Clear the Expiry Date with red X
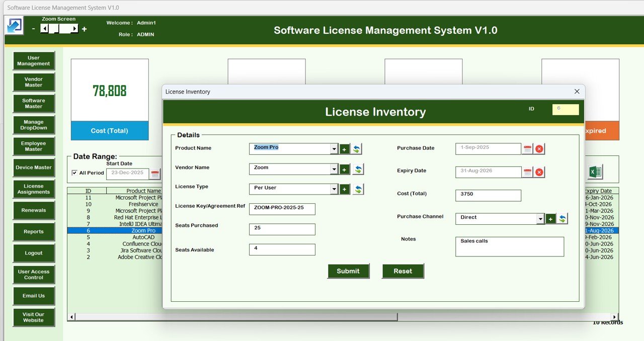The height and width of the screenshot is (341, 644). coord(539,172)
